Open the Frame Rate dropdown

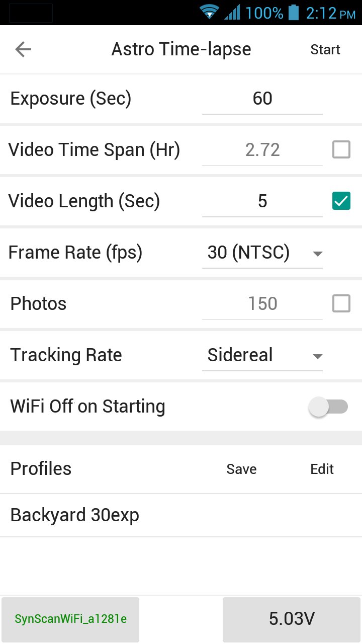click(262, 253)
